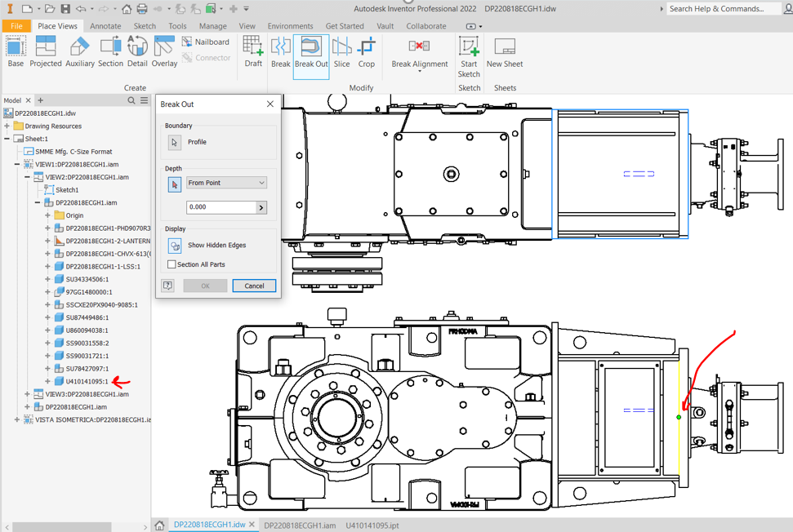The width and height of the screenshot is (793, 532).
Task: Enable the Section All Parts checkbox
Action: (x=172, y=264)
